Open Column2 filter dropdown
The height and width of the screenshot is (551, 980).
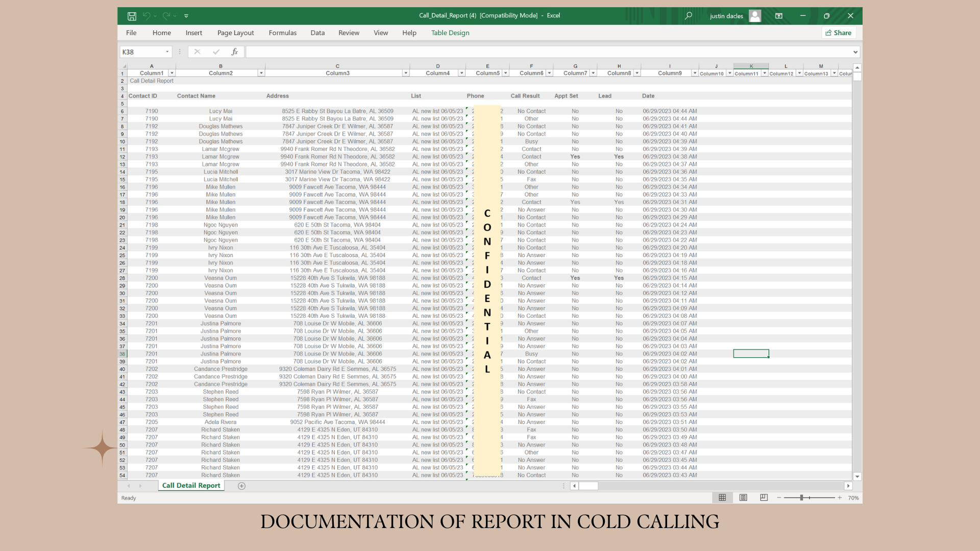[261, 73]
